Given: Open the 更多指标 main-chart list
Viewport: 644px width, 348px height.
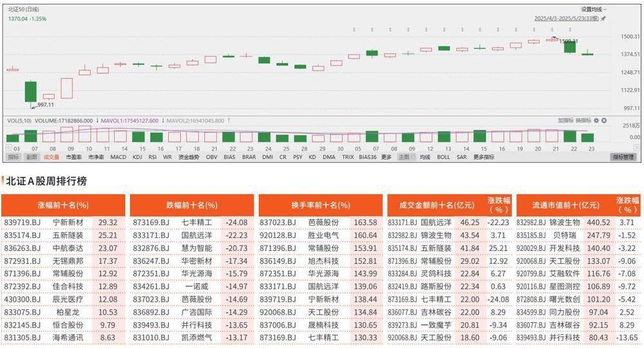Looking at the screenshot, I should pyautogui.click(x=484, y=157).
